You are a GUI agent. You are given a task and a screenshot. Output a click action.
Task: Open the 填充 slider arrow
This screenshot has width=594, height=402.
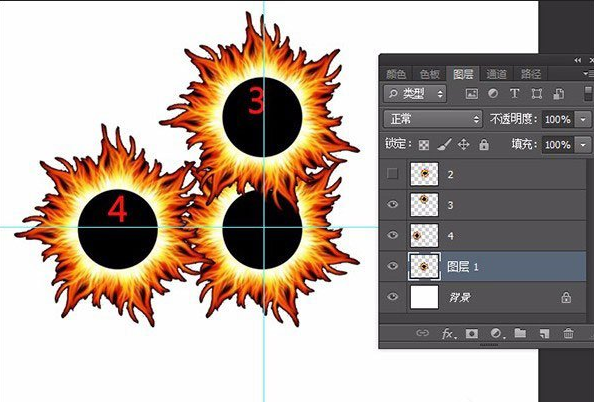pos(583,145)
